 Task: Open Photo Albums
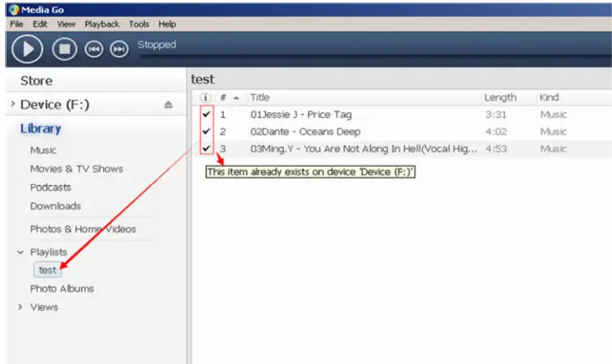(x=62, y=289)
